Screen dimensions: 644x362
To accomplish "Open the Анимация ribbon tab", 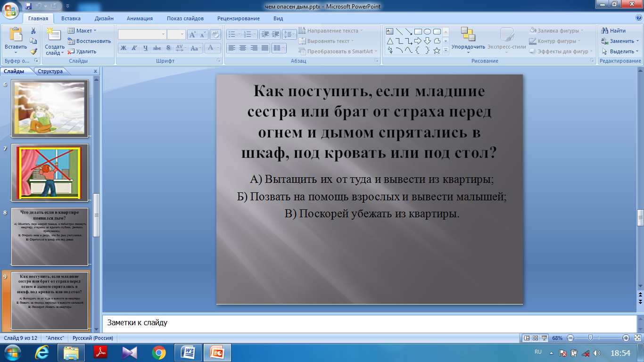I will point(140,18).
